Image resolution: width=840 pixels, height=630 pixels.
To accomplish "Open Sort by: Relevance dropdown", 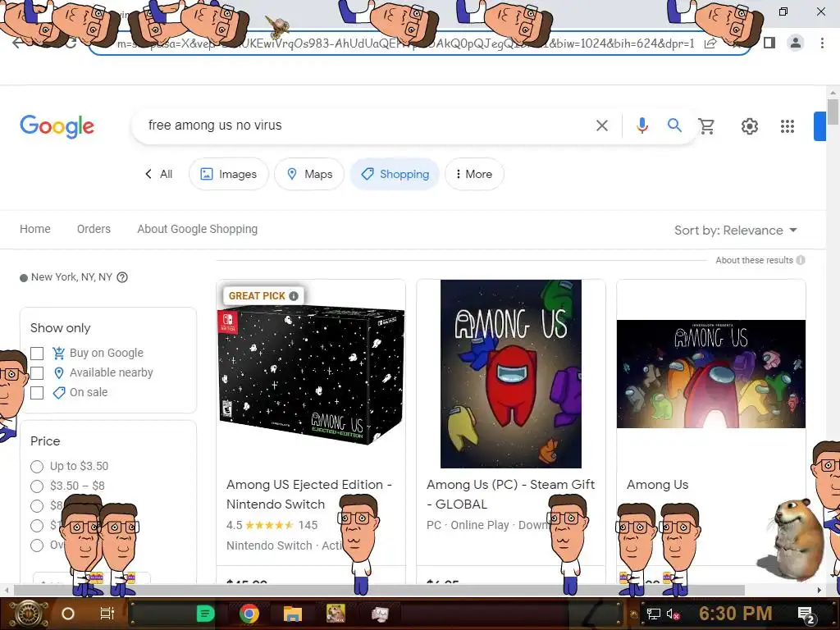I will [x=736, y=231].
